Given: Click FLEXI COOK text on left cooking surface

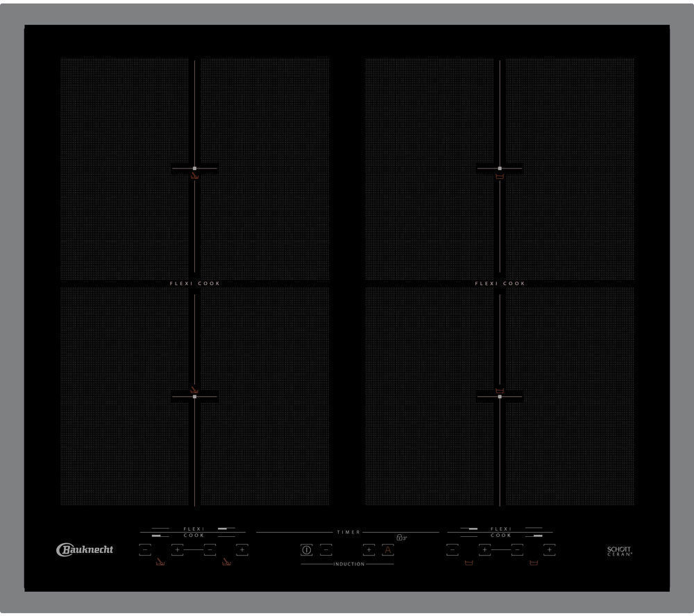Looking at the screenshot, I should click(195, 283).
